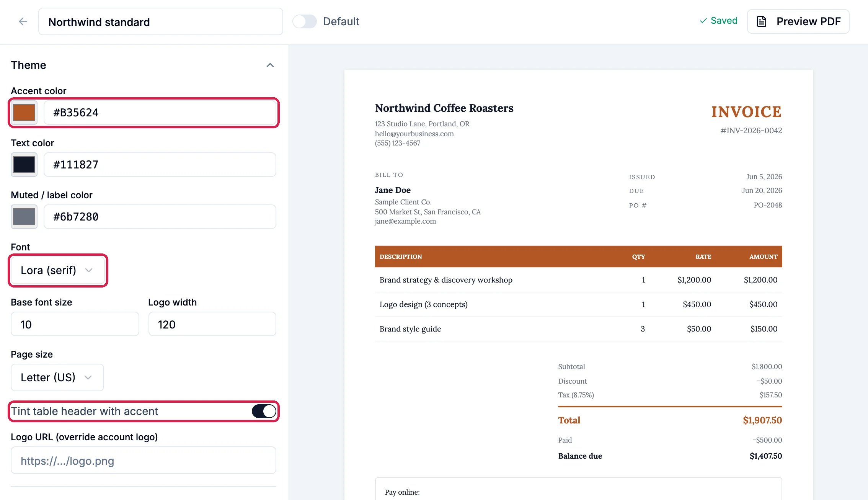This screenshot has height=500, width=868.
Task: Go back using the left arrow icon
Action: pos(23,21)
